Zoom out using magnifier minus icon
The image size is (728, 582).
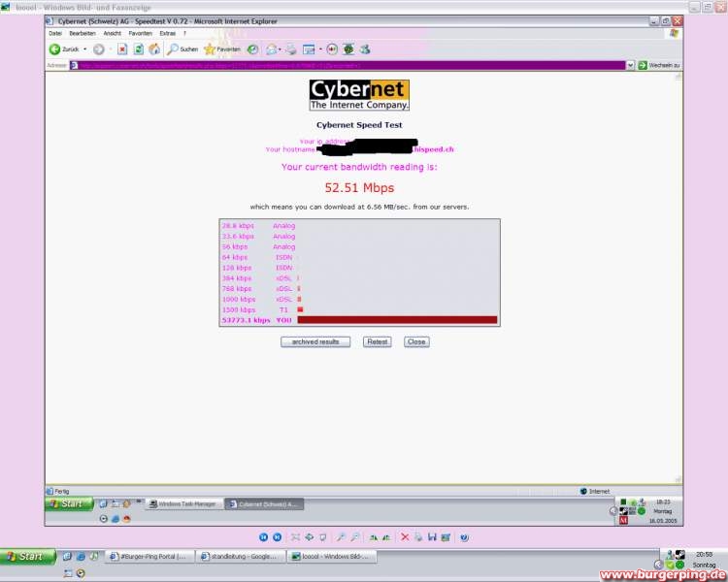click(x=354, y=536)
